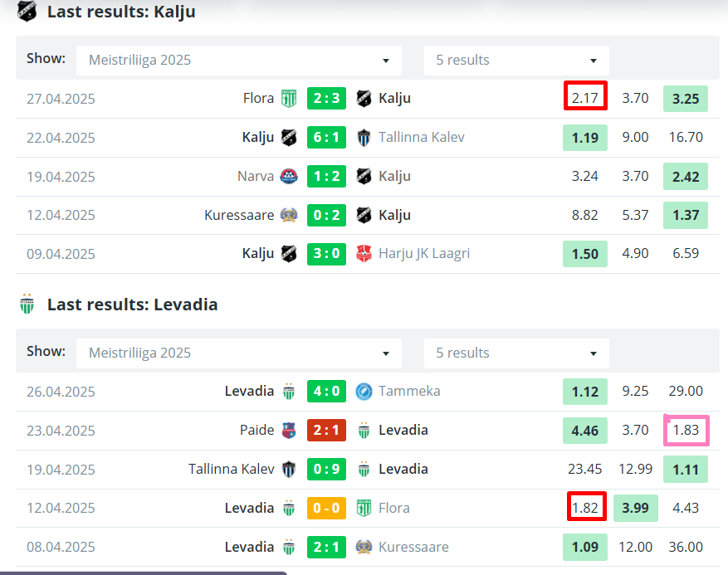Click the Paide team crest icon
This screenshot has height=575, width=728.
[289, 431]
